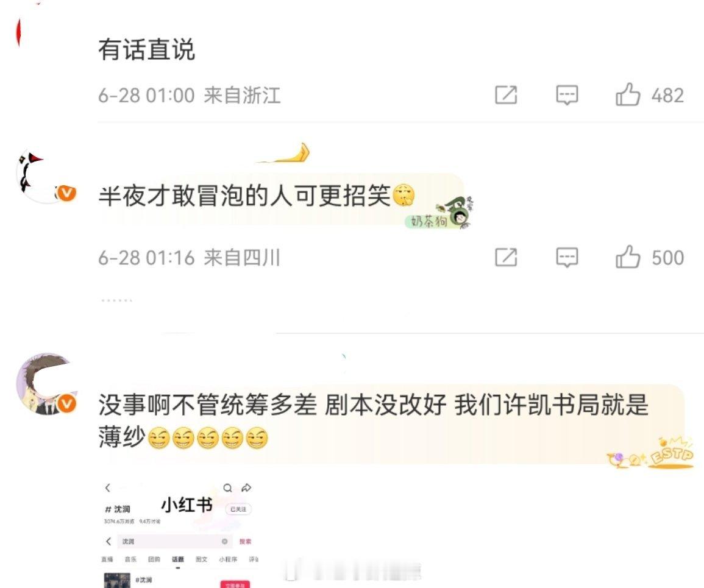704x588 pixels.
Task: Tap the share arrow in embedded screenshot
Action: coord(246,488)
